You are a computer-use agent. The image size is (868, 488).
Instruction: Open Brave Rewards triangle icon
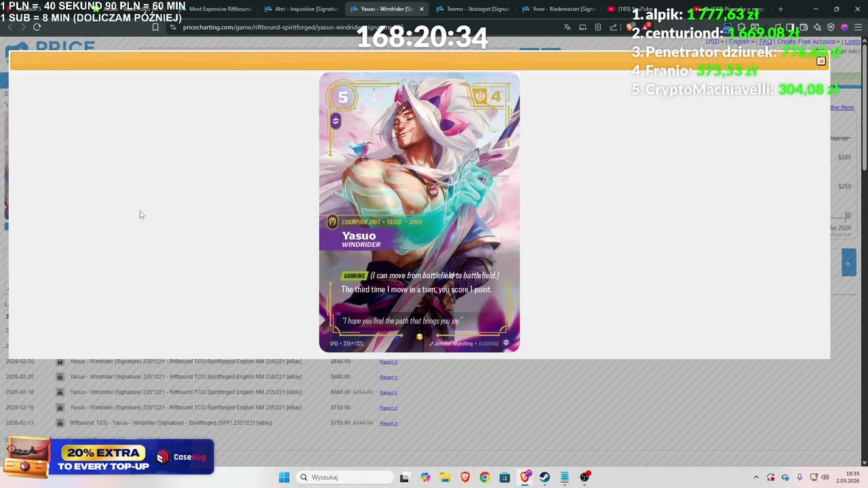pyautogui.click(x=647, y=27)
